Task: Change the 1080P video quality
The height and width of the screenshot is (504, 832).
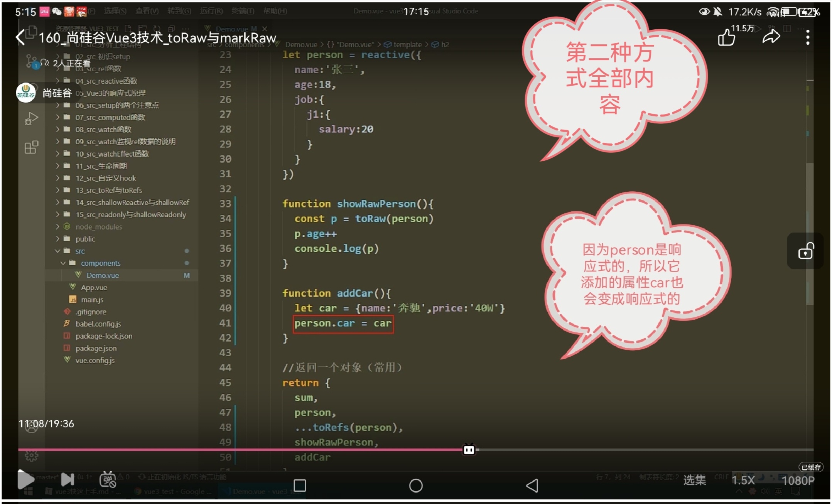Action: pyautogui.click(x=798, y=480)
